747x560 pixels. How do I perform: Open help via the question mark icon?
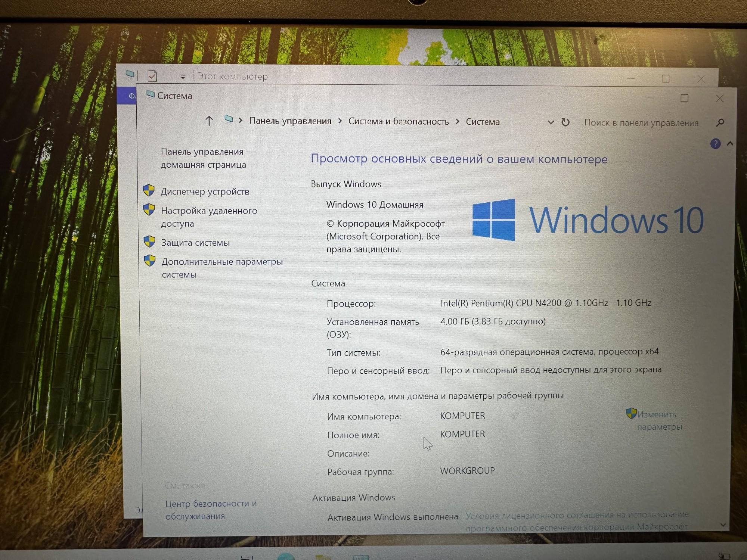715,144
